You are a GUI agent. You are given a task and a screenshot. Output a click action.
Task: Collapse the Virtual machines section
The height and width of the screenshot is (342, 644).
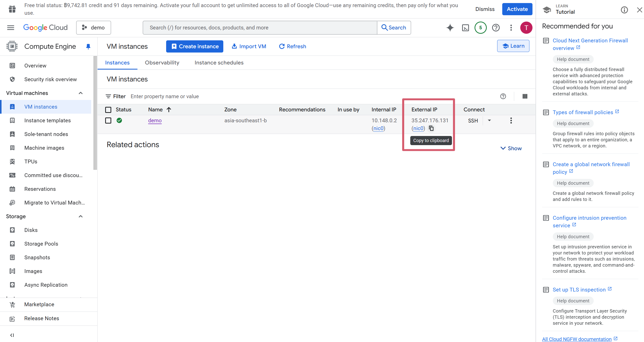pyautogui.click(x=81, y=93)
